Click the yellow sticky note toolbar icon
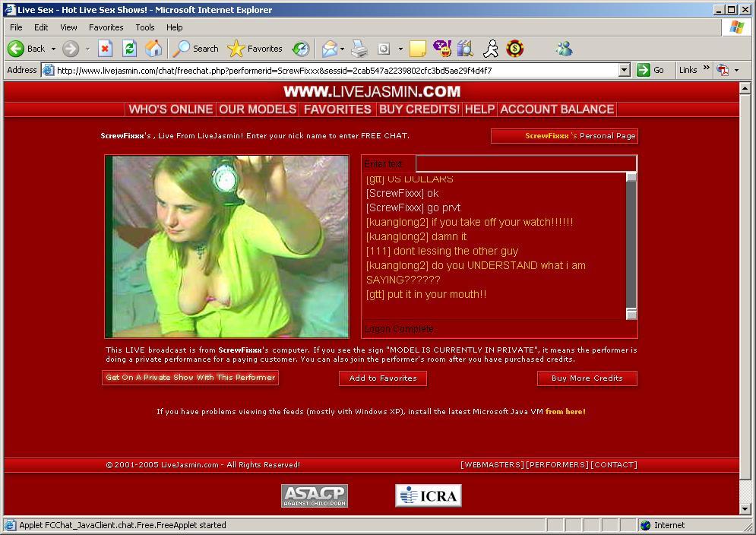 418,49
